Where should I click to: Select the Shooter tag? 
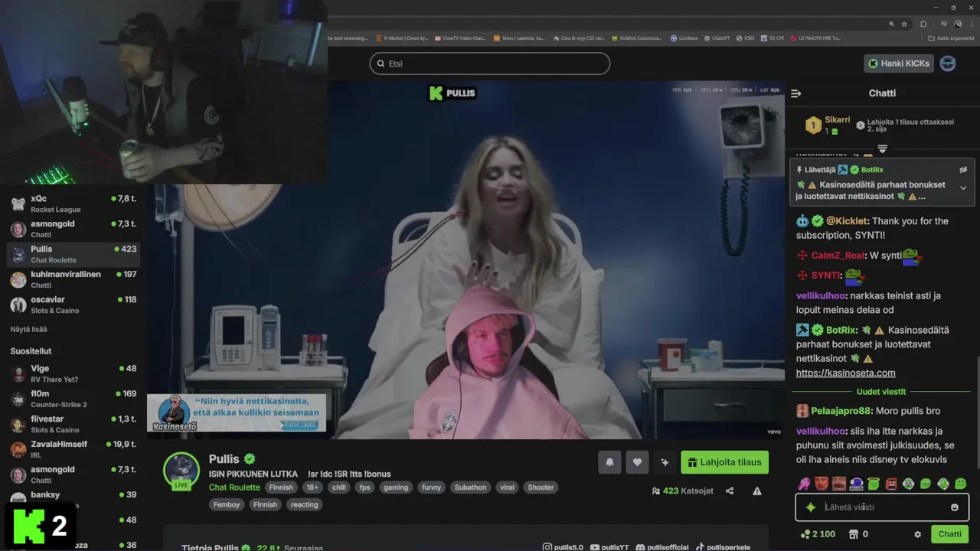[x=541, y=487]
